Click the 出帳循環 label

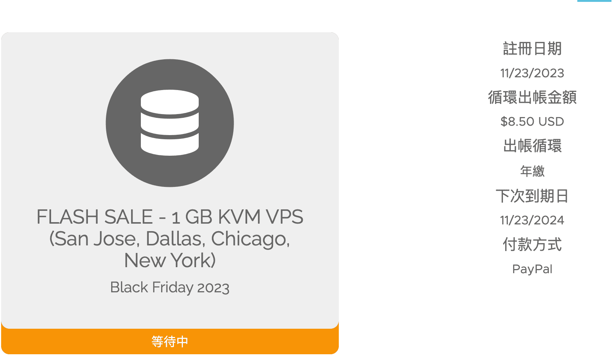click(x=532, y=146)
